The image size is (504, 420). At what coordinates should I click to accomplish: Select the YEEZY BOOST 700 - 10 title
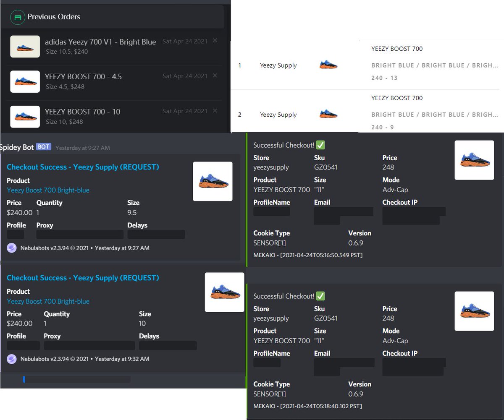point(82,112)
